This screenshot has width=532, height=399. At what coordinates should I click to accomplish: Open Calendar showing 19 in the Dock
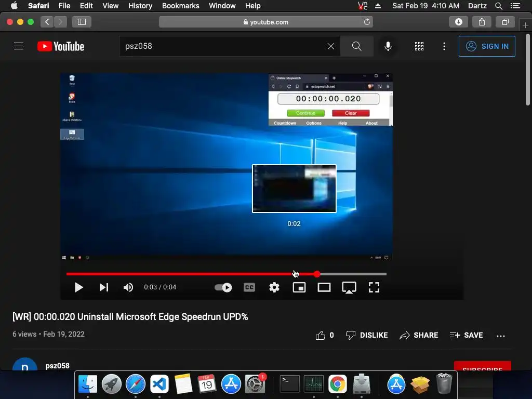[207, 384]
